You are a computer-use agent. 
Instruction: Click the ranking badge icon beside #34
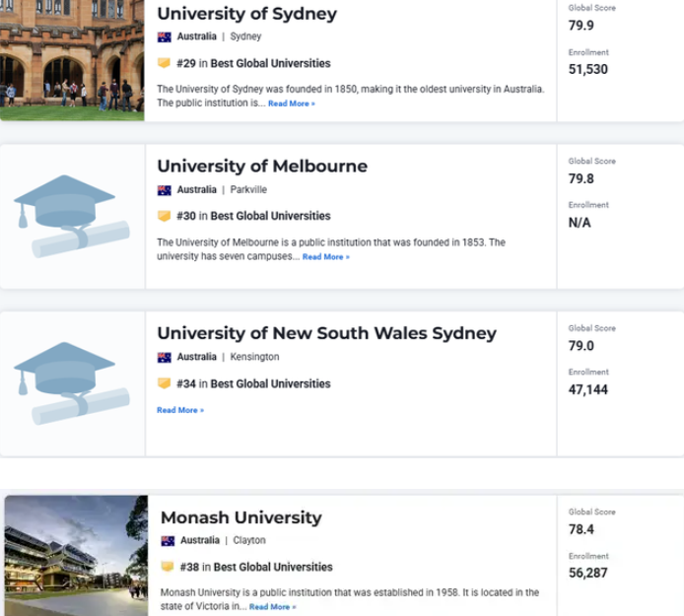point(164,383)
